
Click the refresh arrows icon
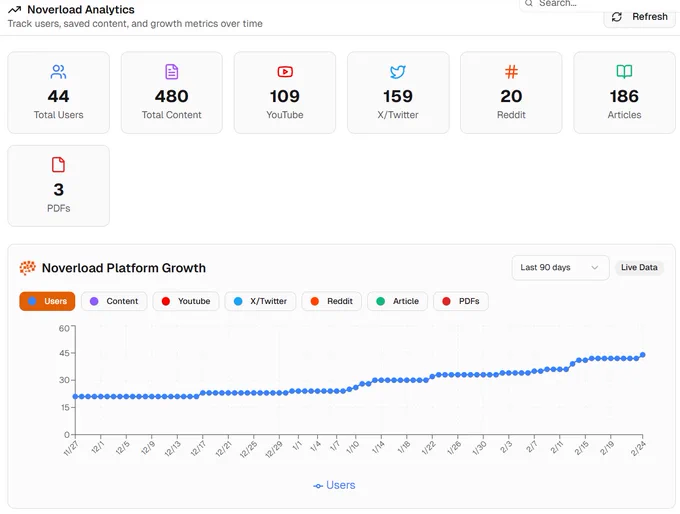coord(617,17)
